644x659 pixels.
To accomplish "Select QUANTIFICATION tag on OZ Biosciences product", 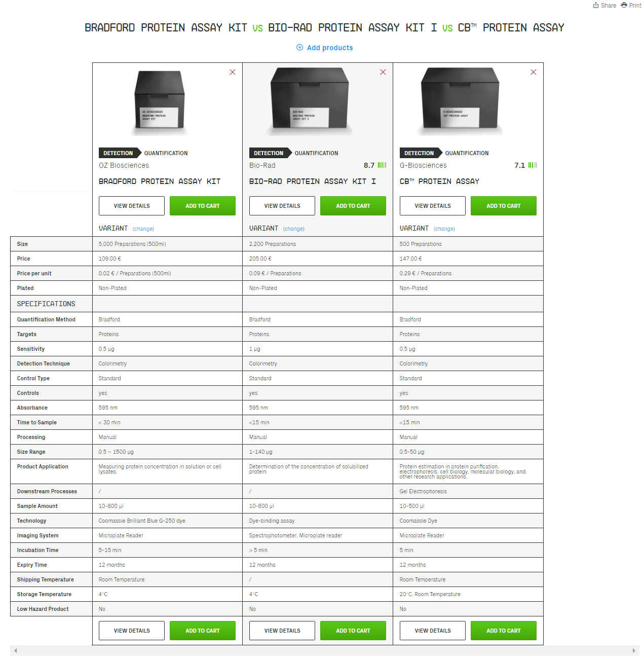I will (166, 153).
